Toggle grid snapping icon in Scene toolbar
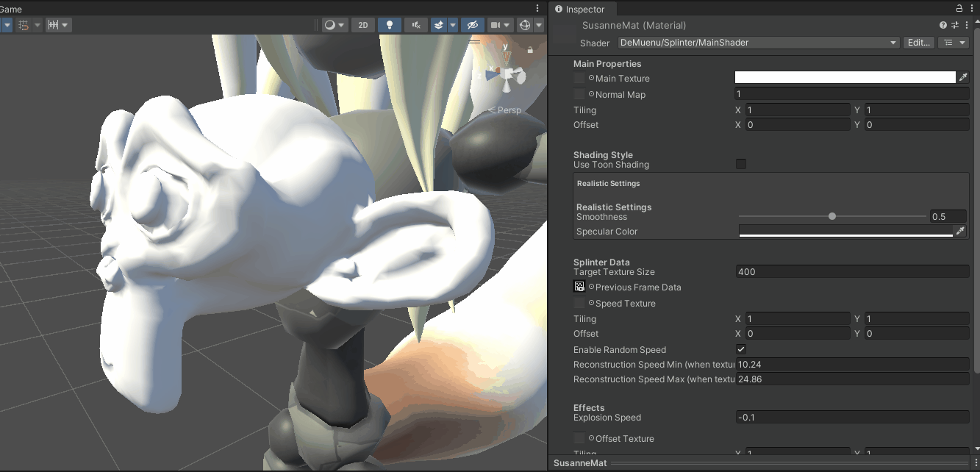980x472 pixels. tap(24, 25)
